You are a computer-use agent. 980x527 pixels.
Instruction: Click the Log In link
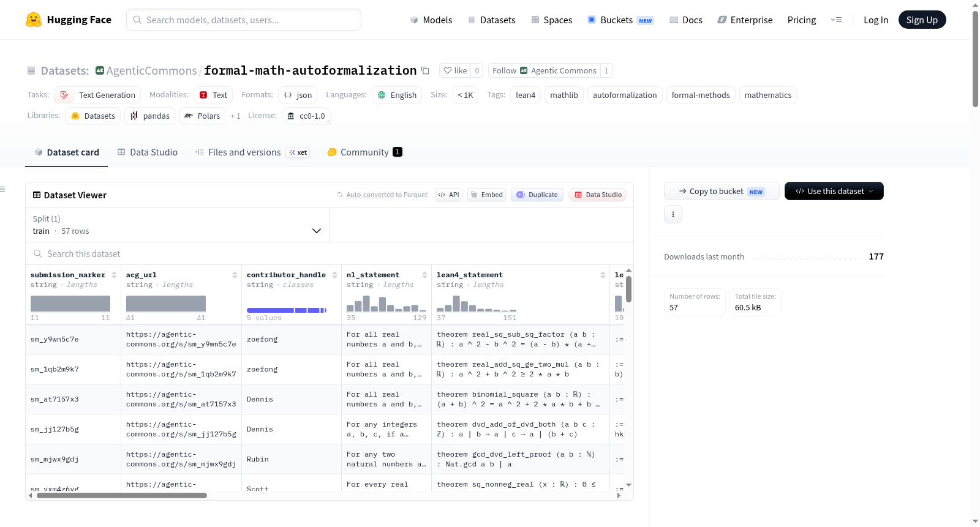(876, 20)
